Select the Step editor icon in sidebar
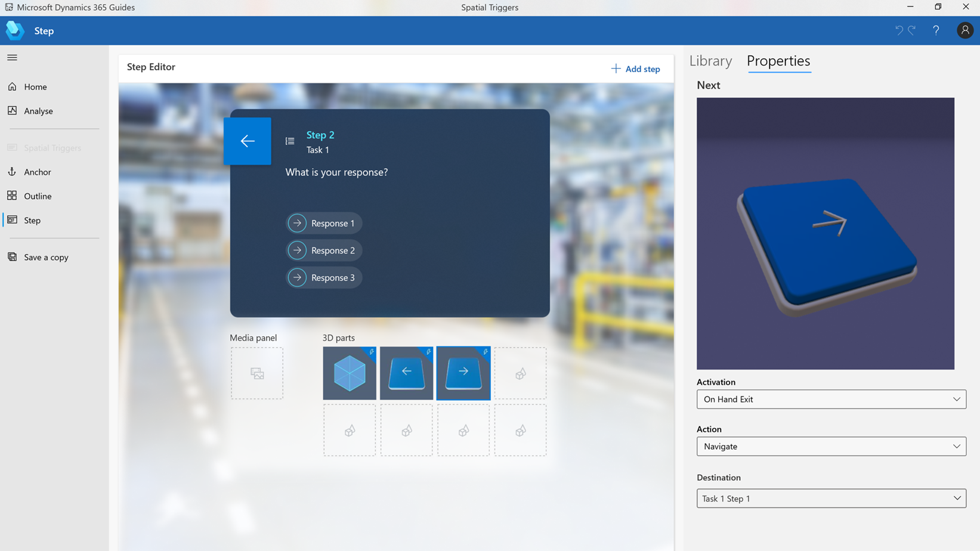This screenshot has width=980, height=551. [32, 220]
